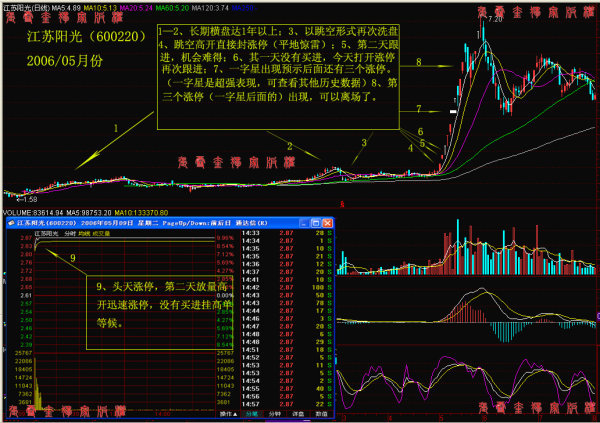
Task: Select the 14:55 trade row with volume 40
Action: [288, 389]
